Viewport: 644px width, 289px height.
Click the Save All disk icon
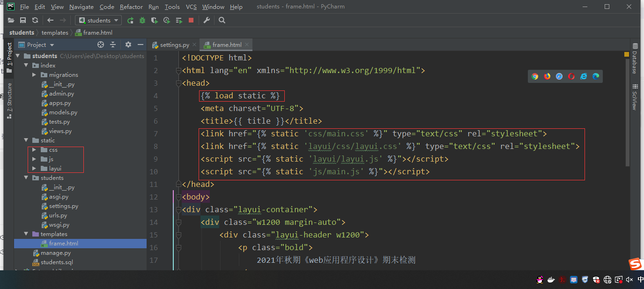23,20
